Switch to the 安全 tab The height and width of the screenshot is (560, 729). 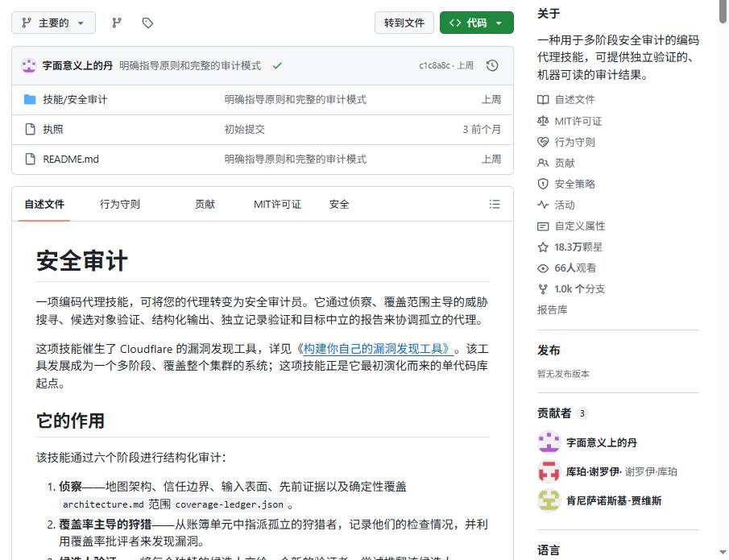click(339, 204)
